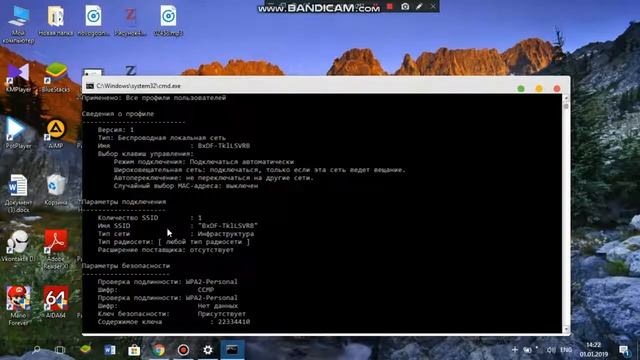
Task: Click Случайный выбор MAC-адреса line
Action: click(x=186, y=186)
